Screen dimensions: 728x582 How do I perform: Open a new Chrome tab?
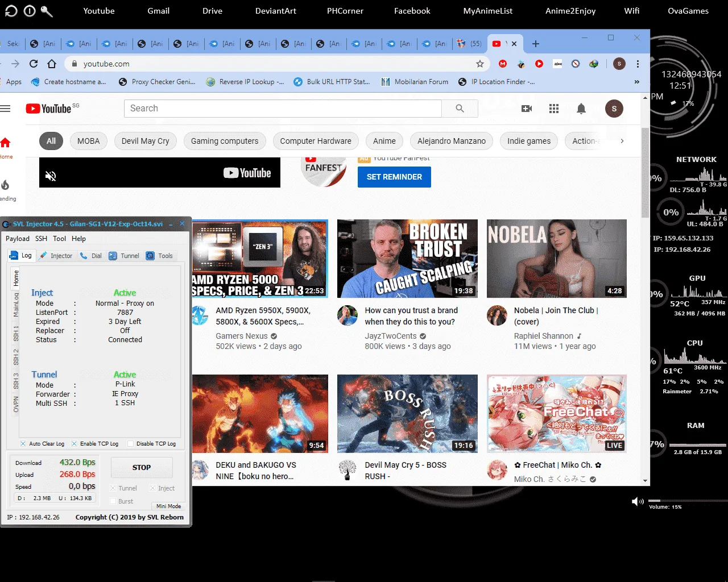535,44
